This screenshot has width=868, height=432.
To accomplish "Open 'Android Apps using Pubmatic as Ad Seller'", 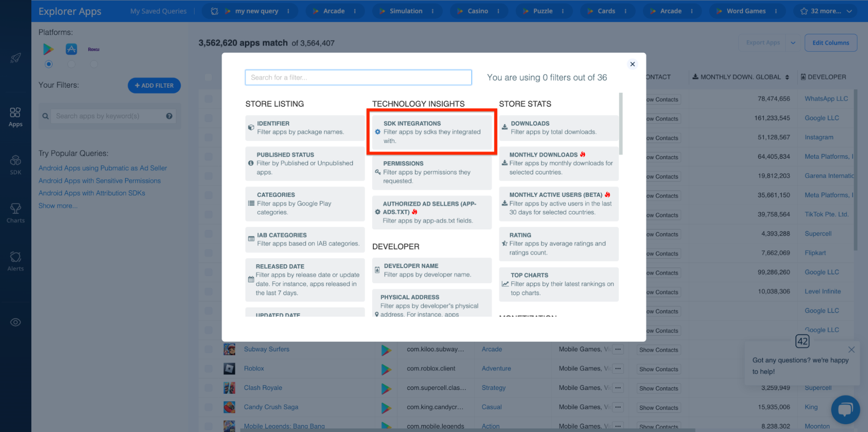I will click(102, 168).
